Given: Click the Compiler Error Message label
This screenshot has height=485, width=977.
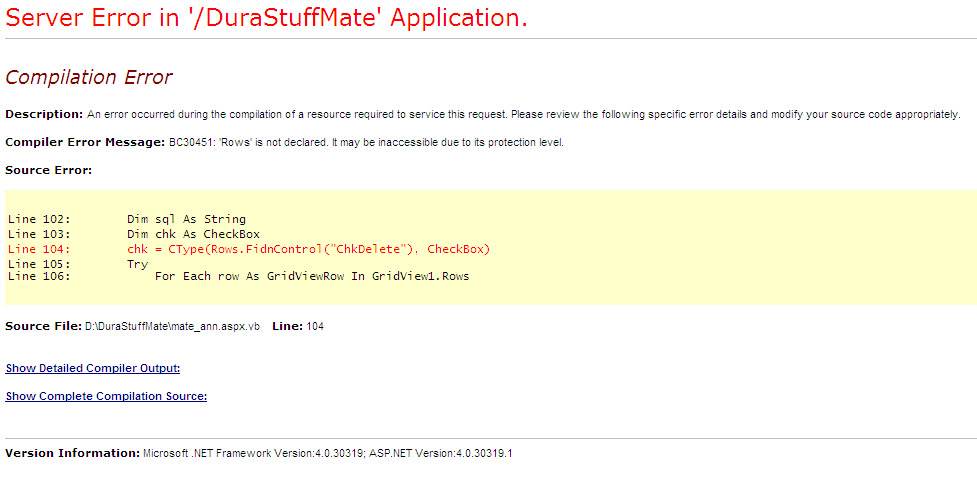Looking at the screenshot, I should [x=85, y=142].
